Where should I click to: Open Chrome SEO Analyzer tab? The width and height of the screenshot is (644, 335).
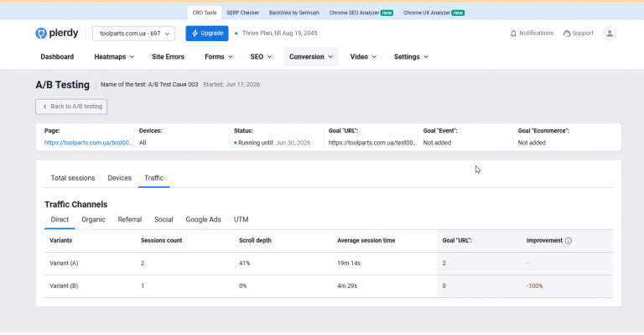point(361,13)
